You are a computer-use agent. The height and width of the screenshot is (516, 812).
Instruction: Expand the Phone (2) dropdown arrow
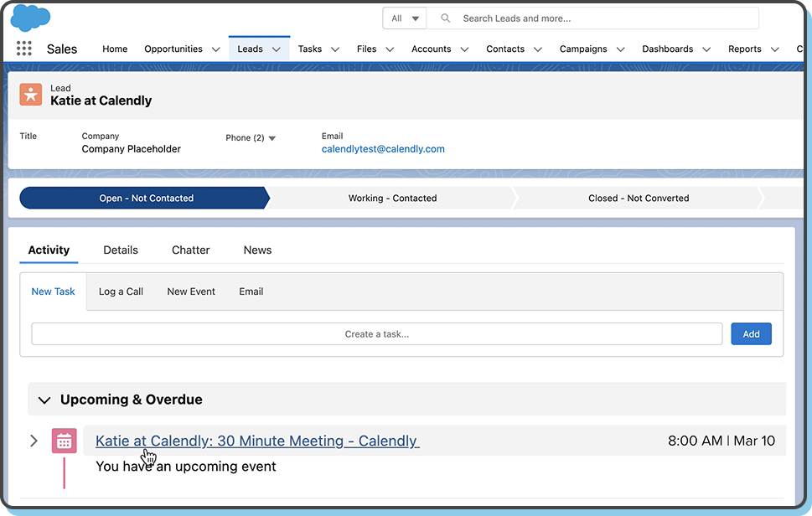(x=272, y=138)
